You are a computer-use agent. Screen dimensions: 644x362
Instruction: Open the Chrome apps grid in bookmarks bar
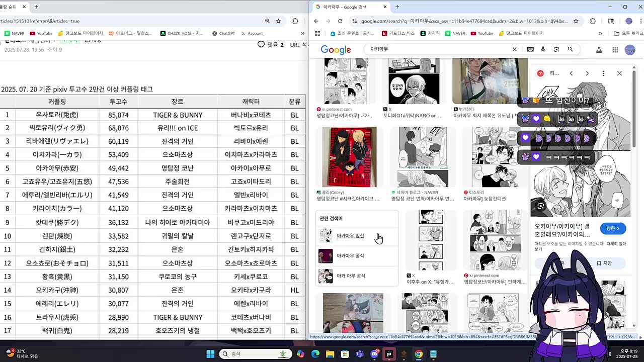coord(317,33)
